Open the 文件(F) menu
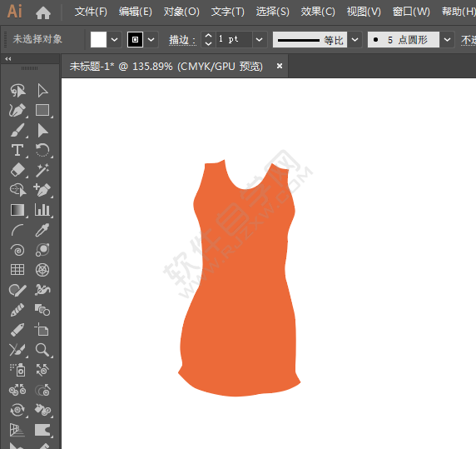Screen dimensions: 476x449 (x=91, y=12)
